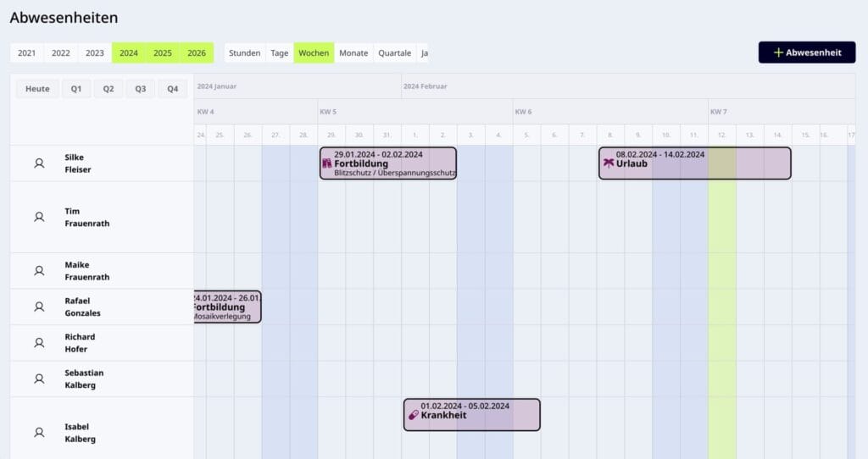Switch to the Monate view
Image resolution: width=868 pixels, height=459 pixels.
point(353,53)
